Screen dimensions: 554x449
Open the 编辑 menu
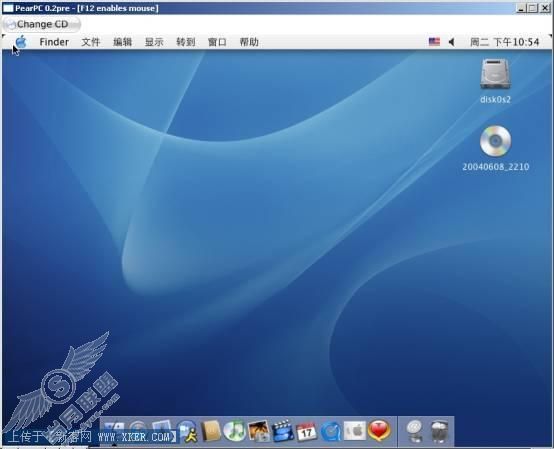[x=122, y=42]
